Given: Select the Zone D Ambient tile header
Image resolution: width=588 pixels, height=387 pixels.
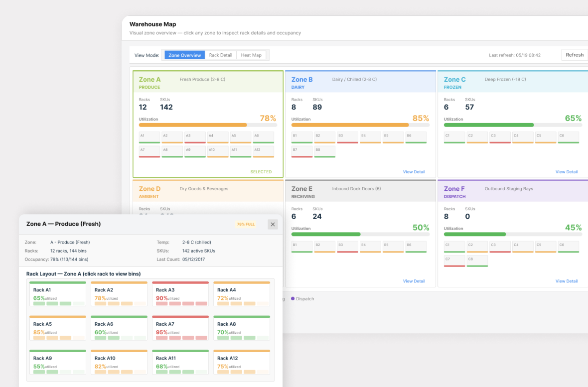Looking at the screenshot, I should 208,191.
